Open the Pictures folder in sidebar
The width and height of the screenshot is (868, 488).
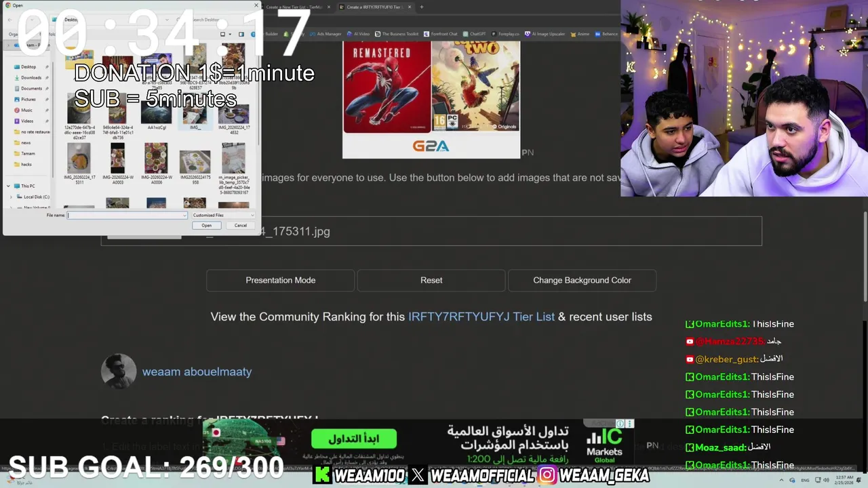pyautogui.click(x=28, y=99)
